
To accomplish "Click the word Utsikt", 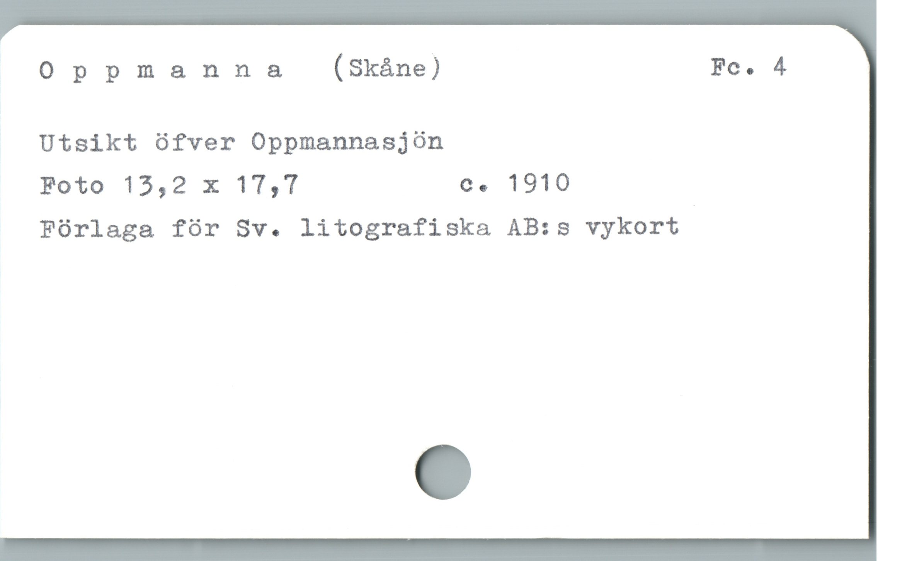I will tap(88, 143).
